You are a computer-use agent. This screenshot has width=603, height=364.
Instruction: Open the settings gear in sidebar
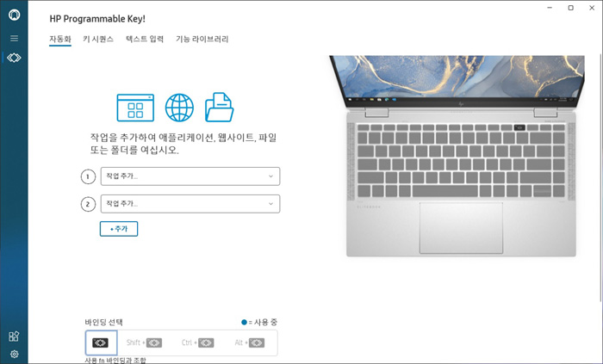pos(15,354)
